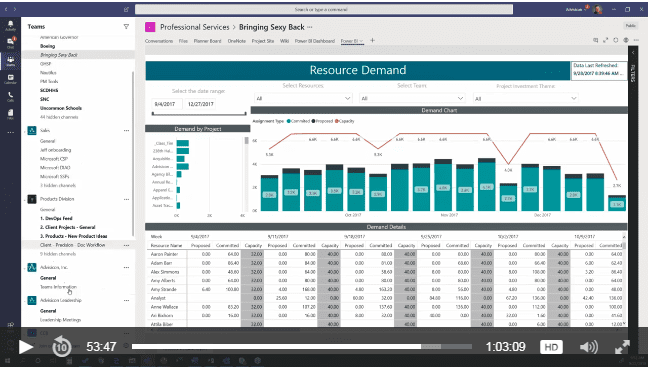Open the Select Team dropdown

[412, 98]
